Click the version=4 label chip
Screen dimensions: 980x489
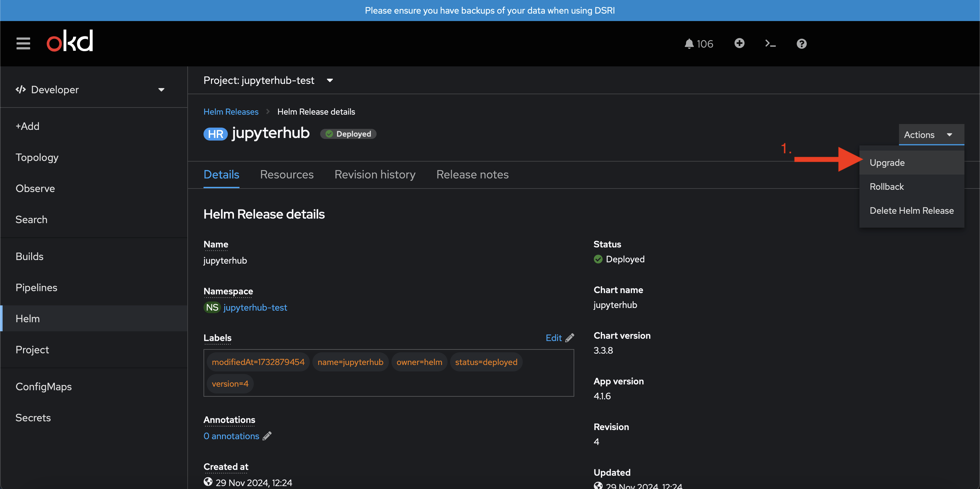click(230, 384)
